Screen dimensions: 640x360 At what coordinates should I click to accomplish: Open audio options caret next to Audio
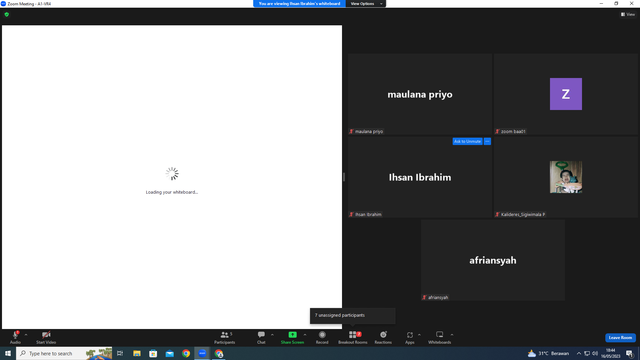[26, 335]
